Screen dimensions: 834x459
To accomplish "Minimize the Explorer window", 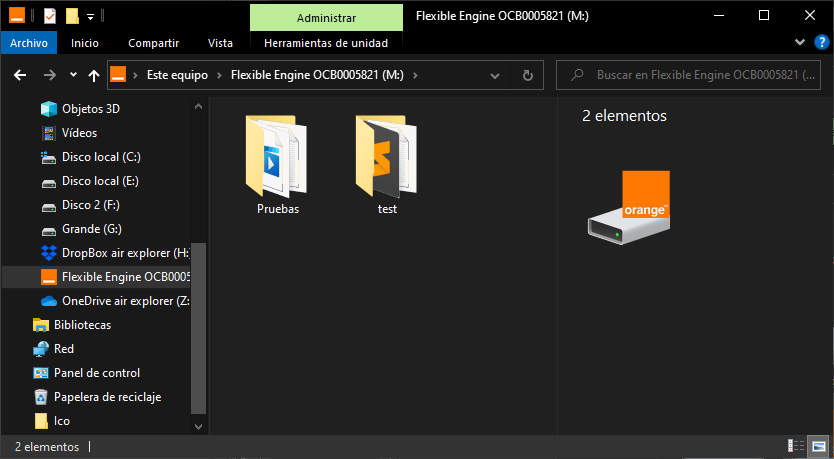I will 719,15.
